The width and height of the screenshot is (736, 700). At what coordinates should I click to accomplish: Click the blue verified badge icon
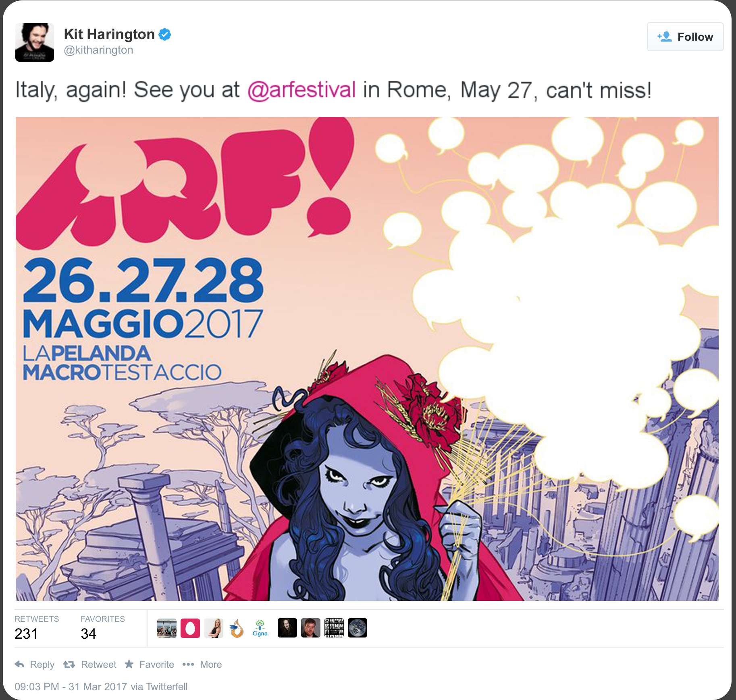164,35
